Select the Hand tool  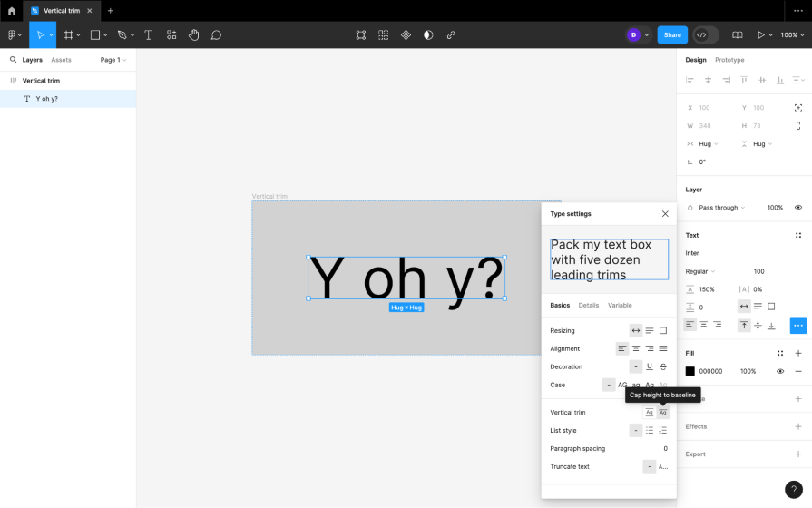pyautogui.click(x=193, y=35)
